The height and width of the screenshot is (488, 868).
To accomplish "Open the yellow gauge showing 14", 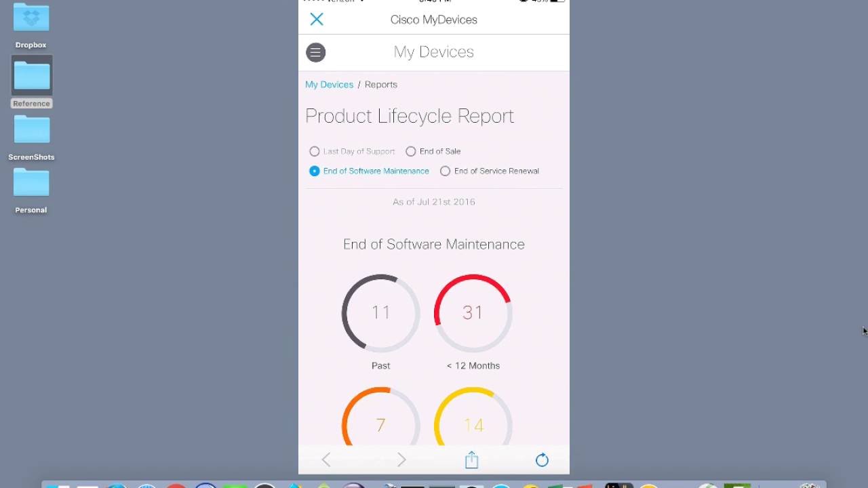I will pyautogui.click(x=473, y=417).
